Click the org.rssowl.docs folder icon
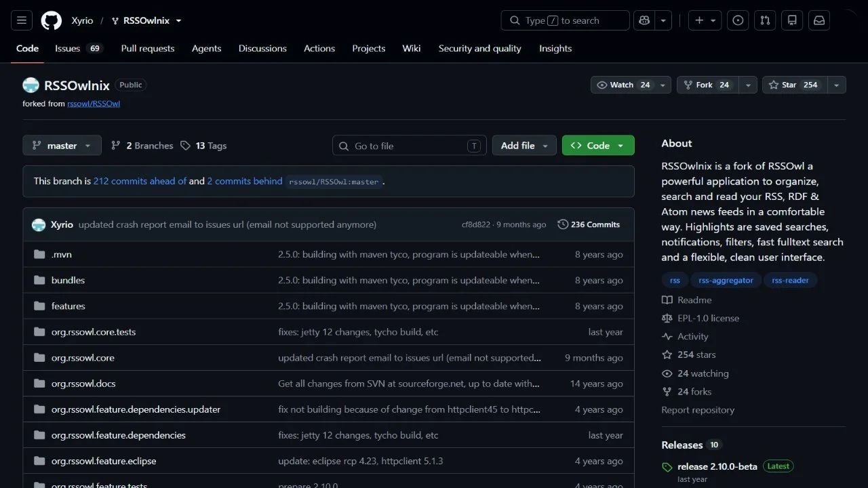Image resolution: width=868 pixels, height=488 pixels. pos(39,384)
